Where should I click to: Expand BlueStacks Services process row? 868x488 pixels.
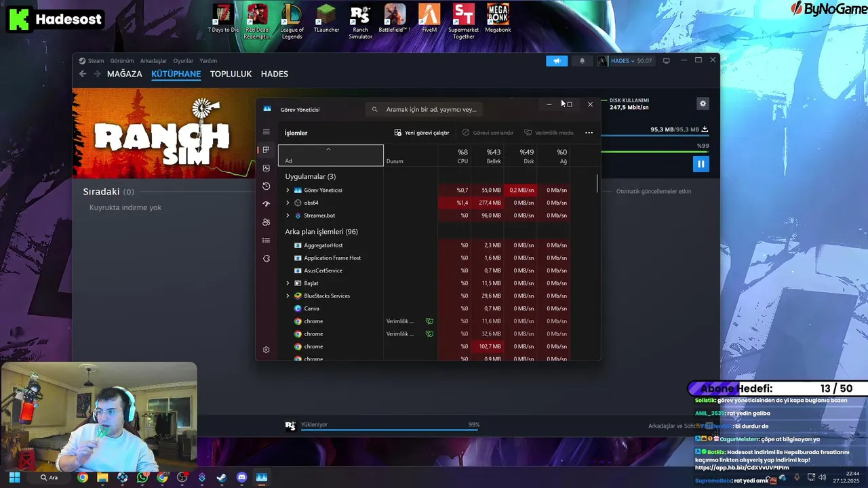pyautogui.click(x=288, y=296)
